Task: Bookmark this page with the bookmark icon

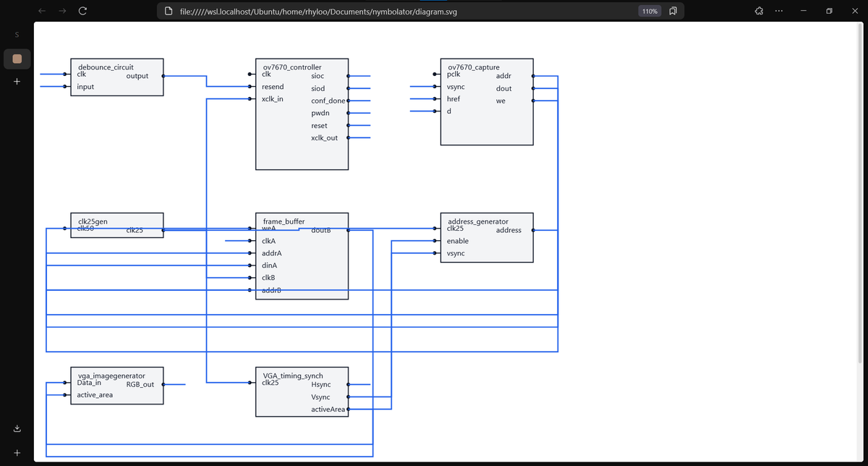Action: point(673,12)
